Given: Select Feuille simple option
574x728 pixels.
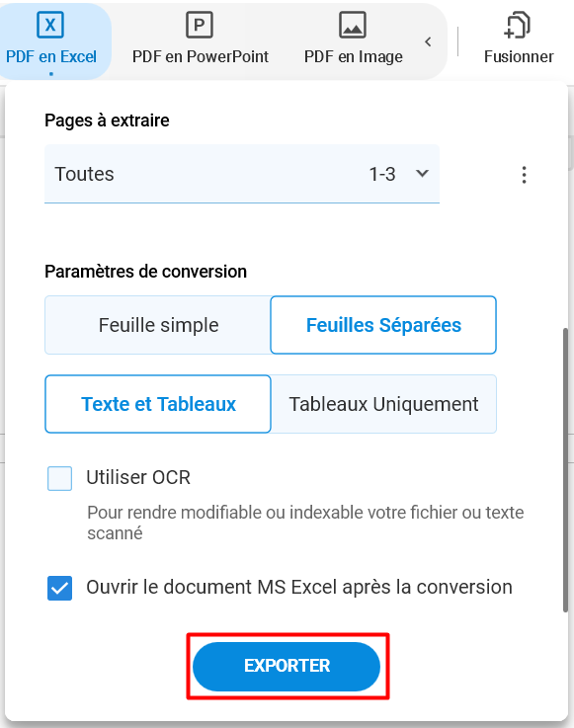Looking at the screenshot, I should [x=158, y=325].
